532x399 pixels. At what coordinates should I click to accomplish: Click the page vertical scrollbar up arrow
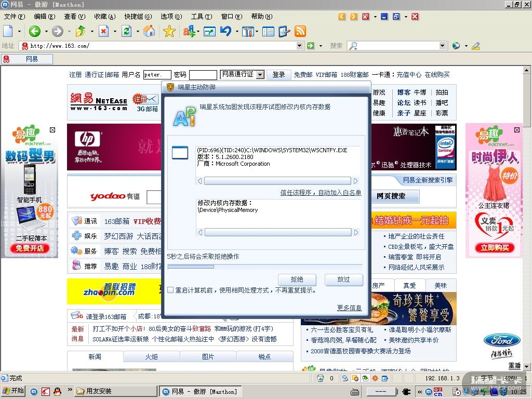527,70
